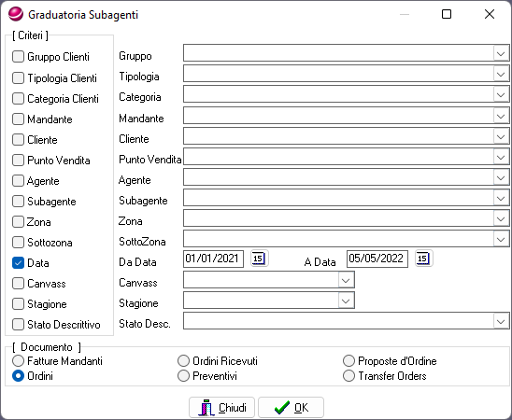512x420 pixels.
Task: Click the Da Data date field
Action: pyautogui.click(x=214, y=259)
